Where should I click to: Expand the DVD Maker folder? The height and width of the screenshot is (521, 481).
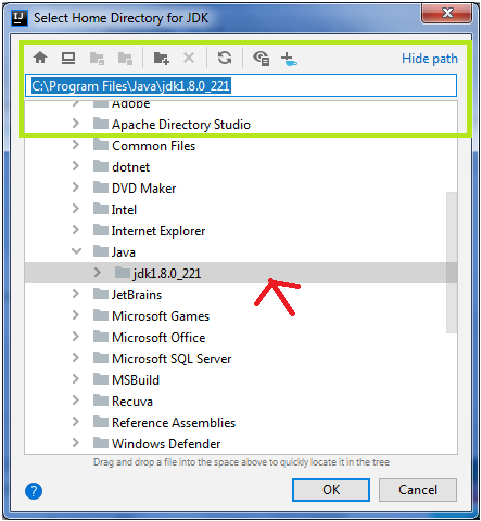click(76, 187)
